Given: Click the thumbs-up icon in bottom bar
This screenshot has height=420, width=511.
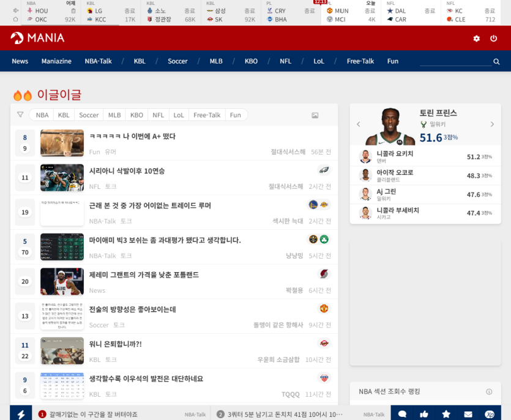Looking at the screenshot, I should click(x=424, y=414).
